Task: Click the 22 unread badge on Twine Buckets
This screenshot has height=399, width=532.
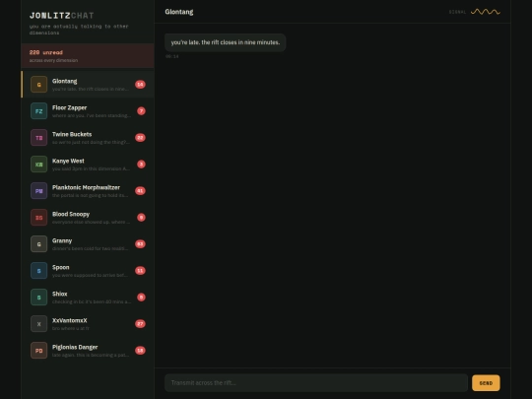Action: [x=140, y=138]
